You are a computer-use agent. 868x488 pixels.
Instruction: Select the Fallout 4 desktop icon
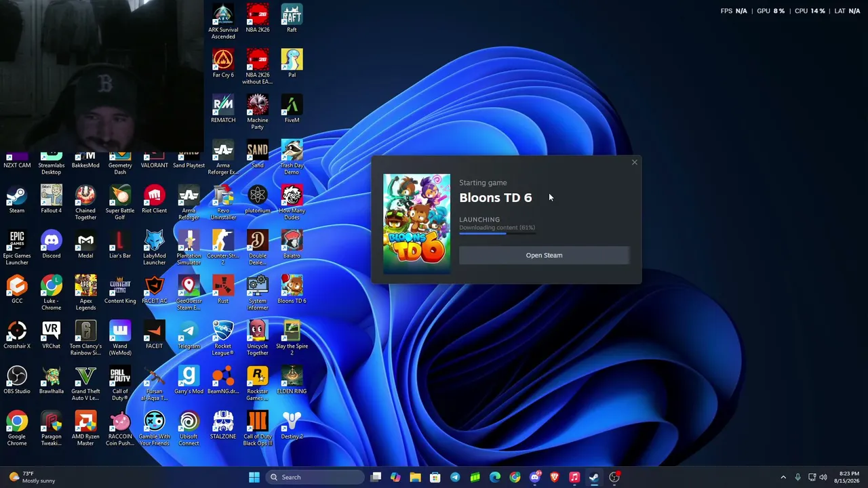coord(51,200)
